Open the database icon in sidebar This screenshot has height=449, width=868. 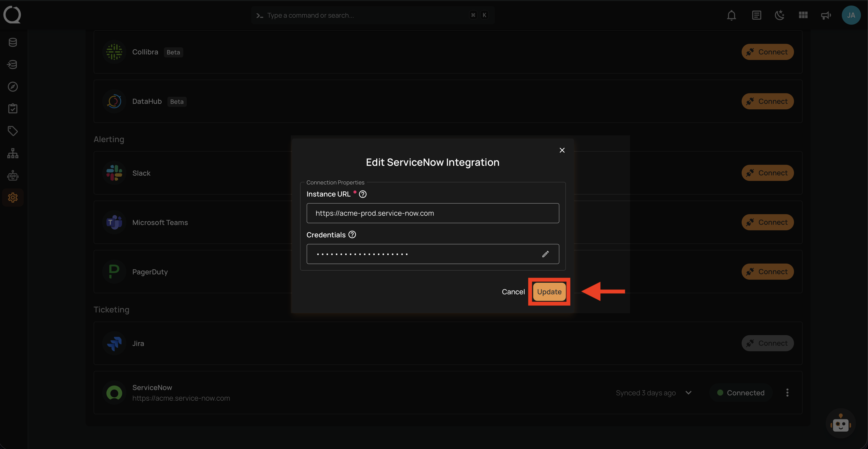13,43
